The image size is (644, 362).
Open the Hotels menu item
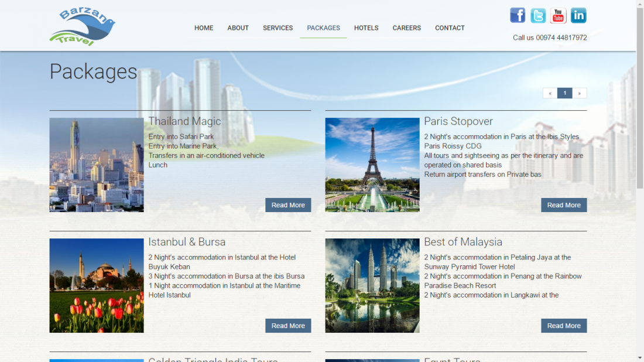tap(366, 28)
